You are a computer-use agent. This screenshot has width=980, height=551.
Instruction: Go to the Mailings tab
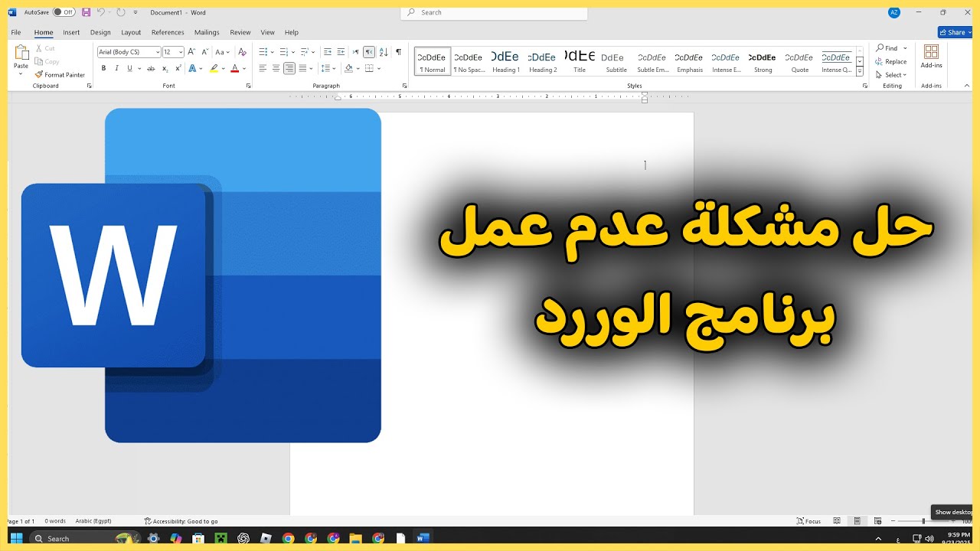[x=207, y=32]
